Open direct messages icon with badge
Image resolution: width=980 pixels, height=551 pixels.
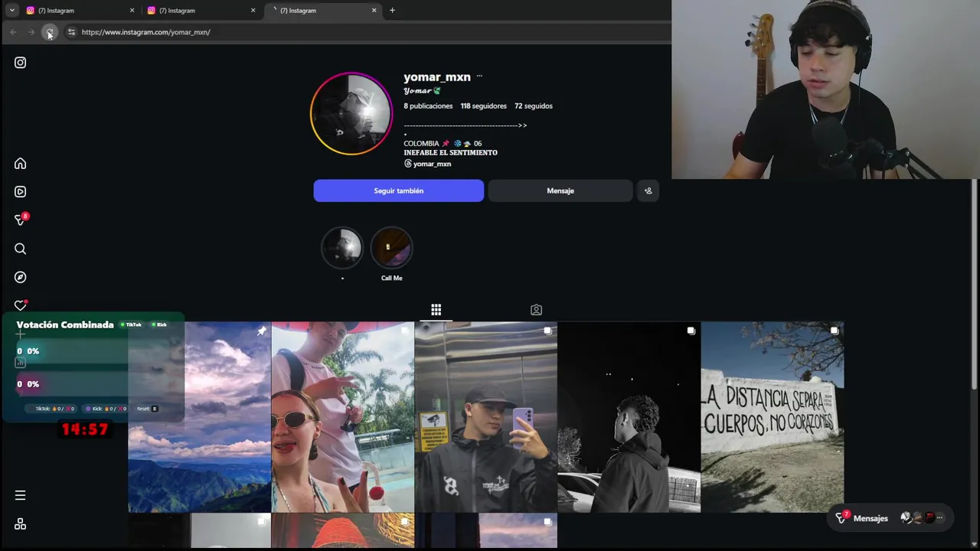(21, 220)
